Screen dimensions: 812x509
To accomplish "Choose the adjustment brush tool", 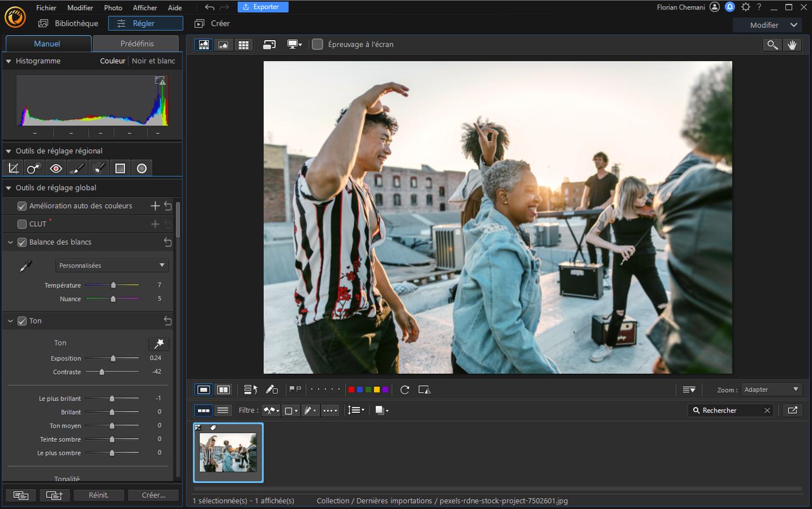I will (77, 169).
